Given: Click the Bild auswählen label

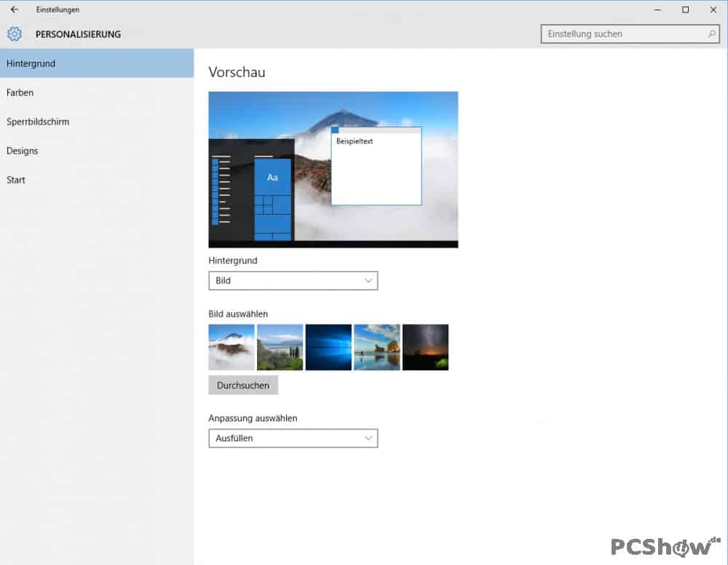Looking at the screenshot, I should (x=238, y=314).
